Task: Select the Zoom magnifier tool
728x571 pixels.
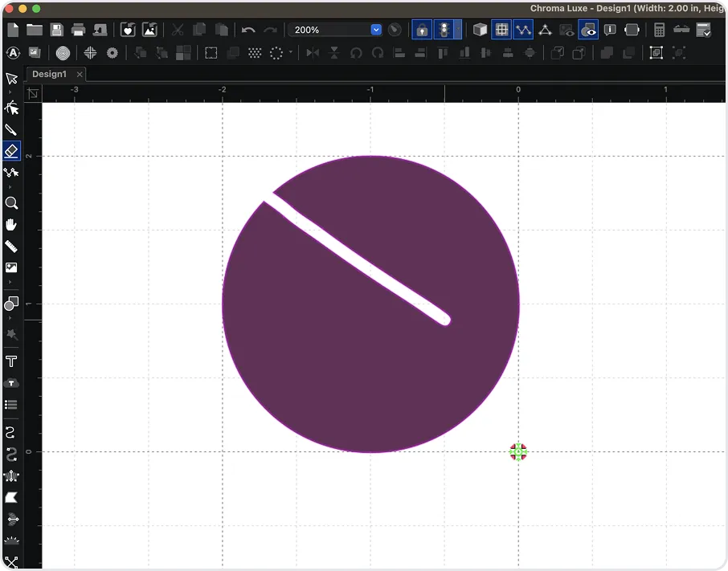Action: click(11, 203)
